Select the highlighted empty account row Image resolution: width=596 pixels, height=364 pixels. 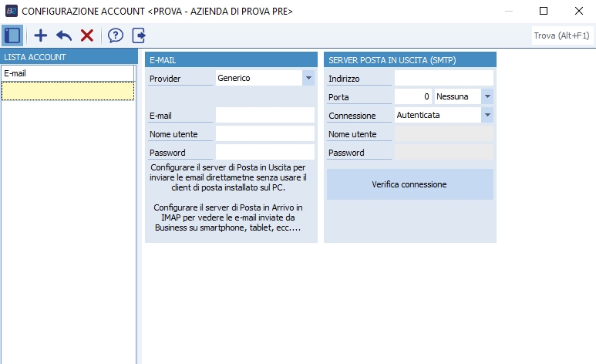coord(68,91)
